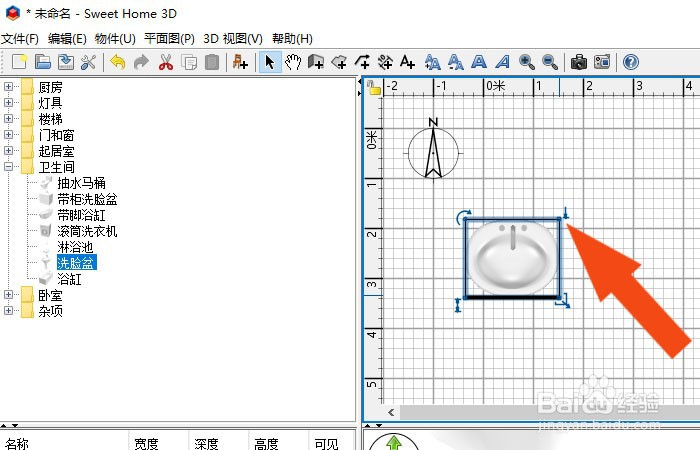
Task: Toggle the plan lock icon by the ruler
Action: [x=374, y=87]
